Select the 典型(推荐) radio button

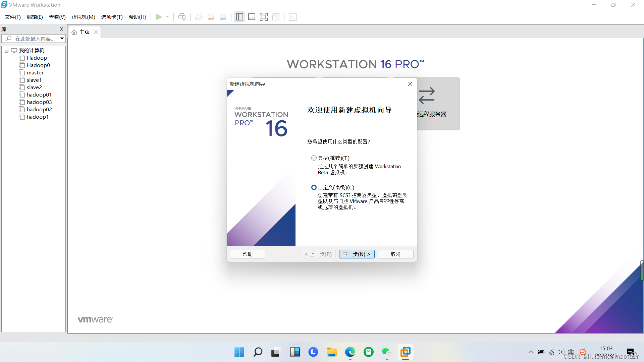(x=314, y=158)
